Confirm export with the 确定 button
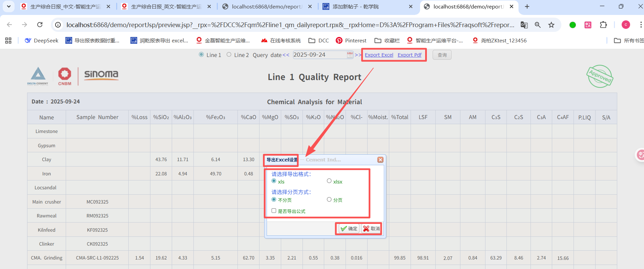Screen dimensions: 644x269 [349, 229]
